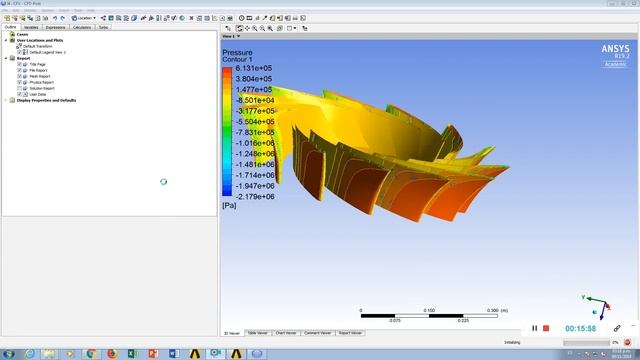
Task: Click the Pressure legend title
Action: (x=237, y=53)
